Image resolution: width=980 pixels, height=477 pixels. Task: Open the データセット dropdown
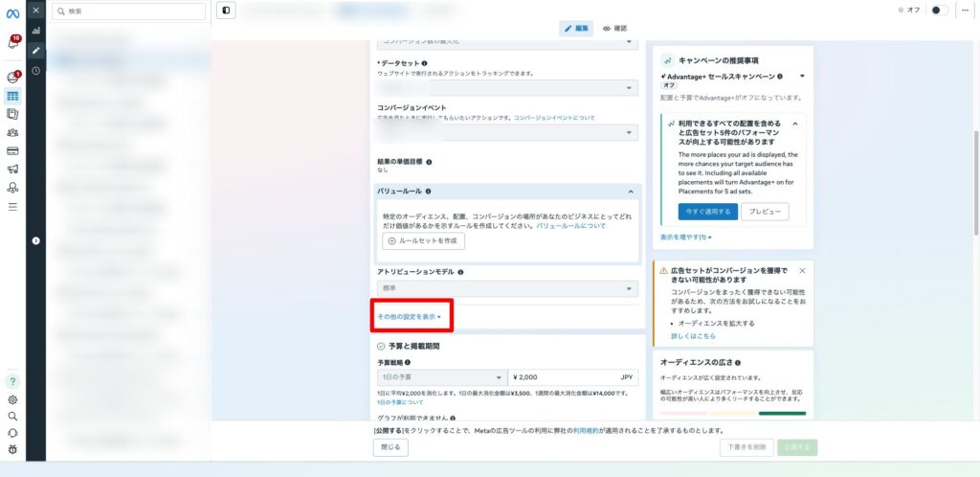[x=507, y=88]
